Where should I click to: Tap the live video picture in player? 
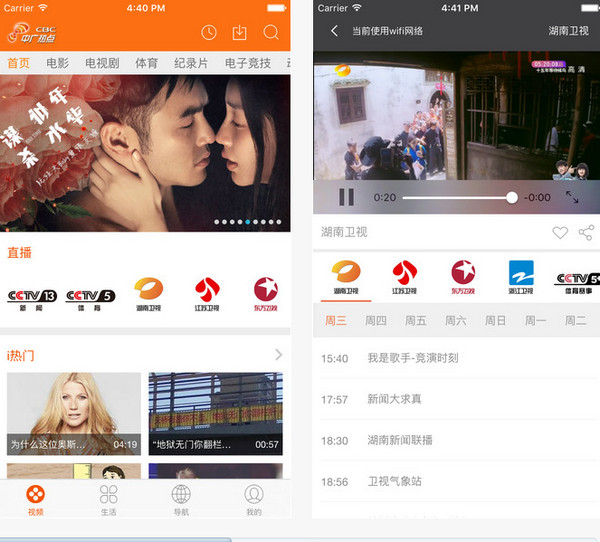pyautogui.click(x=457, y=116)
